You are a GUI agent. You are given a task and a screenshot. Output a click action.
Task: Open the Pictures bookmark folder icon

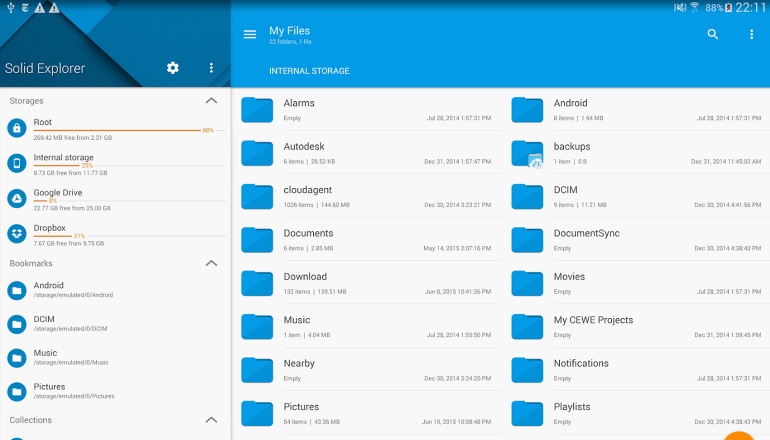[17, 392]
